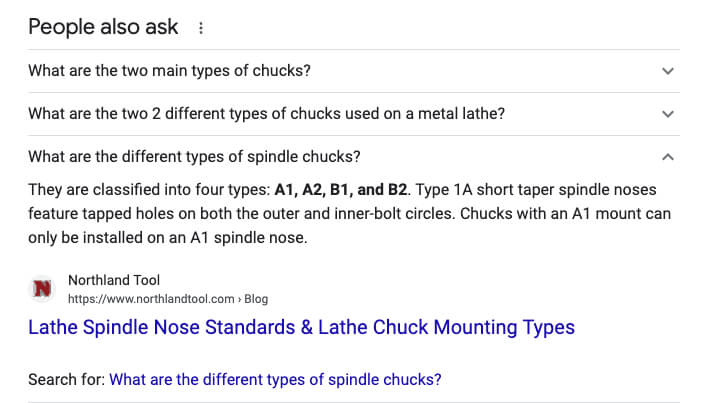Expand chevron for metal lathe chucks question

coord(668,114)
